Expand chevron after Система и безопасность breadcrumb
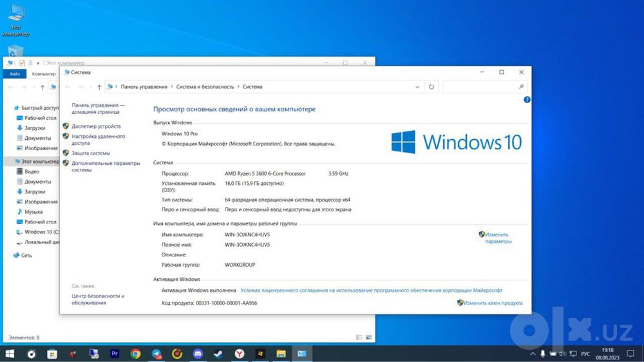 [238, 87]
